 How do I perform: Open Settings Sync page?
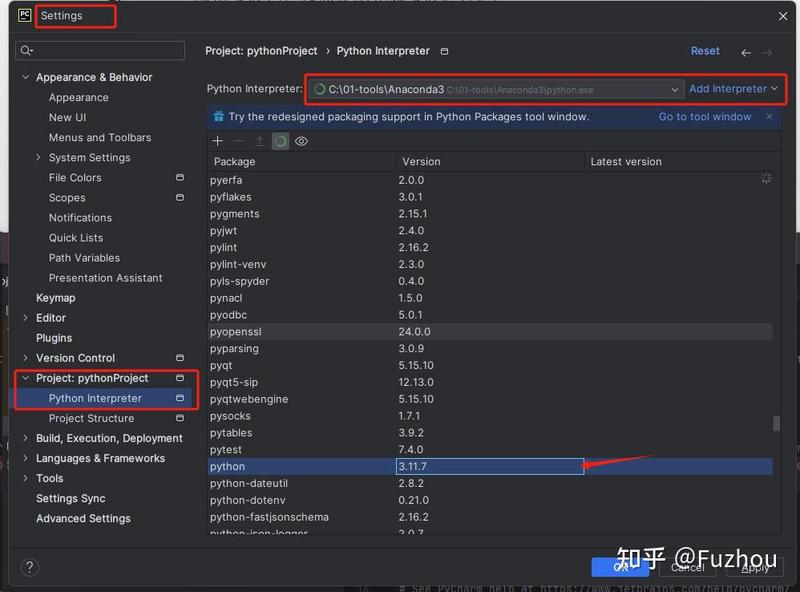(70, 498)
